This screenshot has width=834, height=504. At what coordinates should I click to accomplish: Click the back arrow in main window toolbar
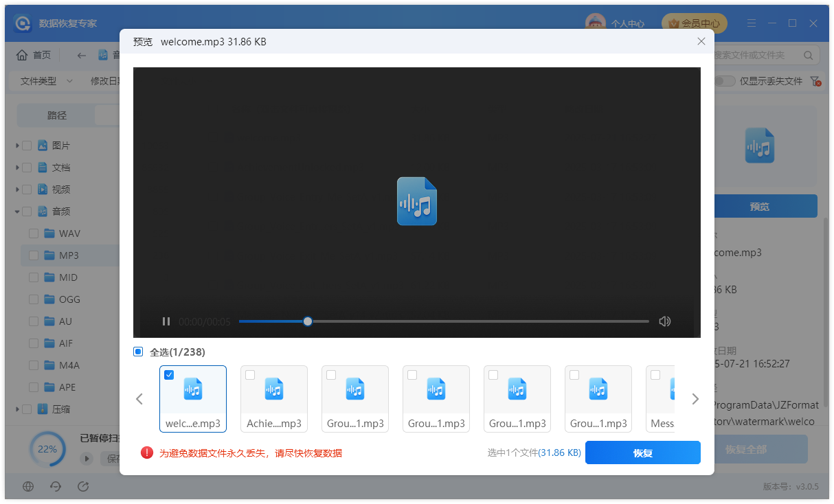[x=81, y=55]
